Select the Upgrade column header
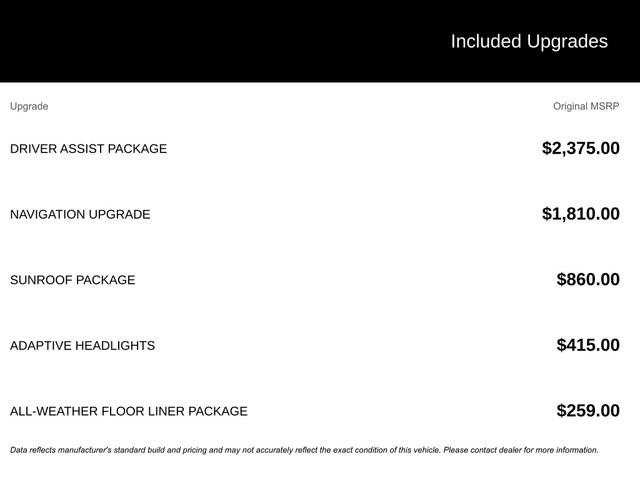Image resolution: width=640 pixels, height=480 pixels. pyautogui.click(x=29, y=106)
